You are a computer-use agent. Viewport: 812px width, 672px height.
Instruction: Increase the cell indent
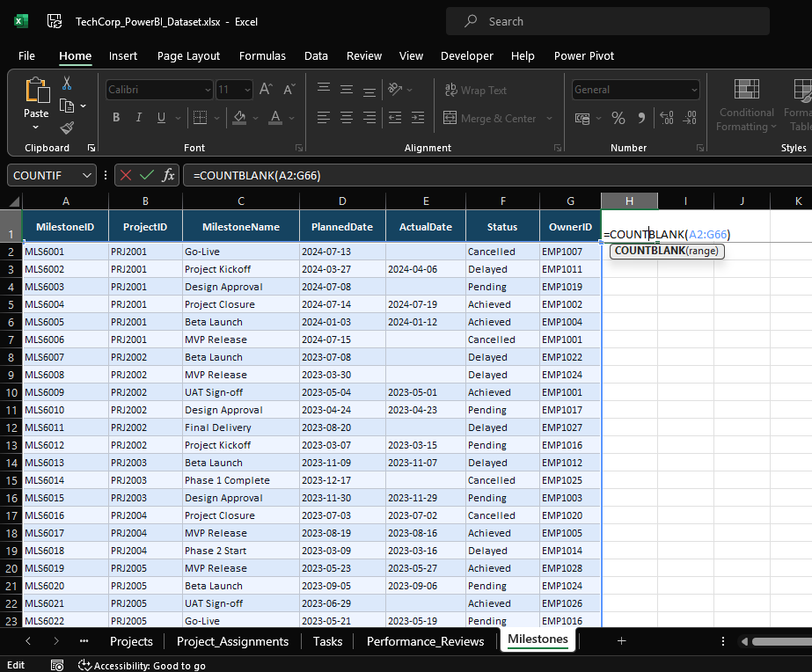click(x=418, y=118)
